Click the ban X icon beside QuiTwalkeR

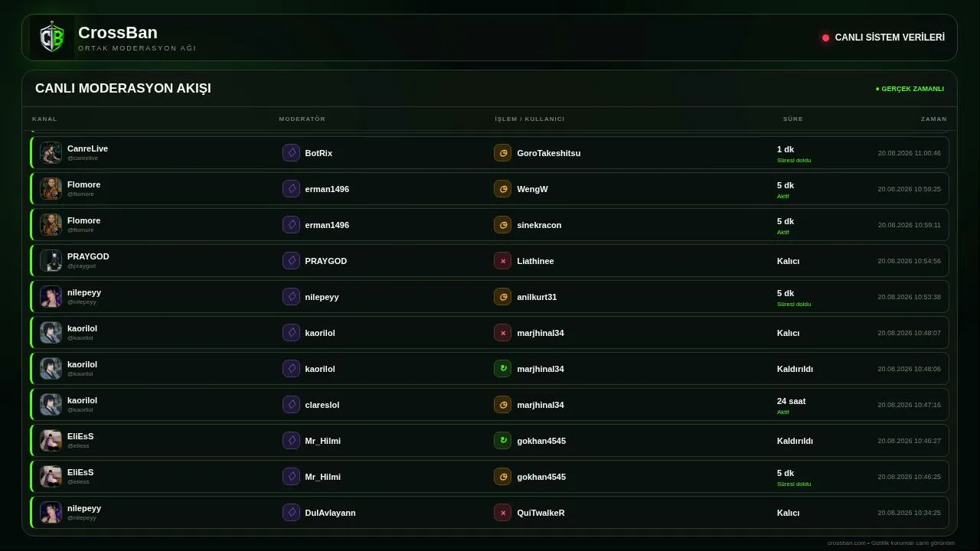502,513
